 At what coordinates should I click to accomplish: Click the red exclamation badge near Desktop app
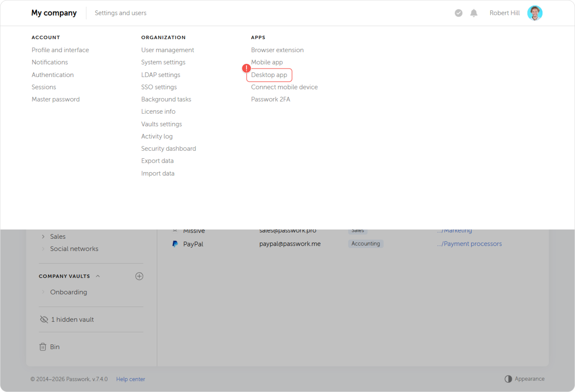coord(246,68)
